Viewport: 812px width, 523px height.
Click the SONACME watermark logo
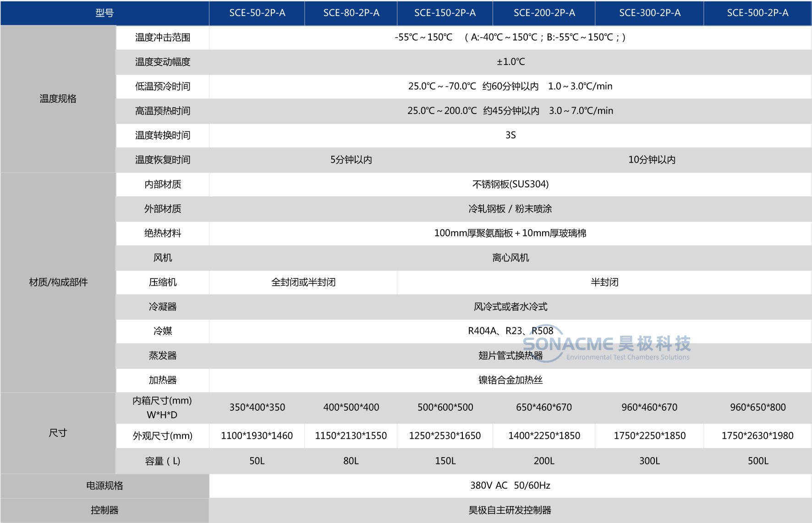pyautogui.click(x=606, y=345)
